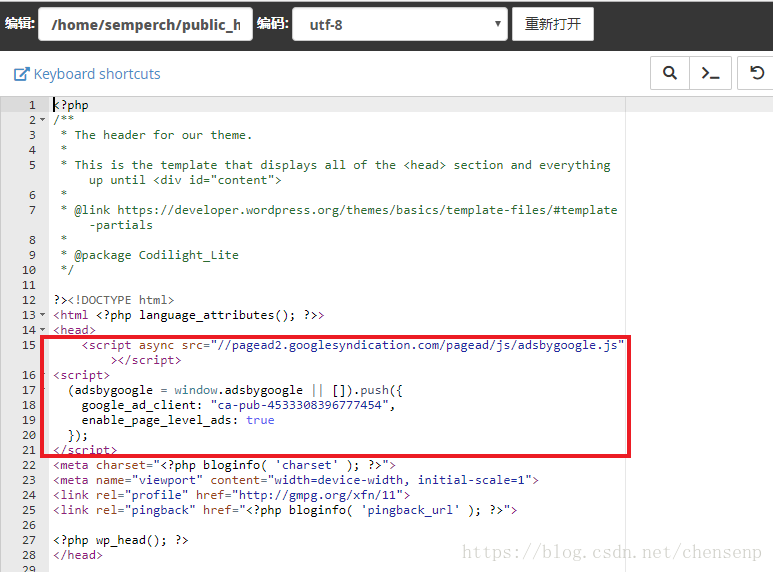Click the 'up until <div id="content">' wrapped line
The image size is (773, 572).
tap(185, 180)
